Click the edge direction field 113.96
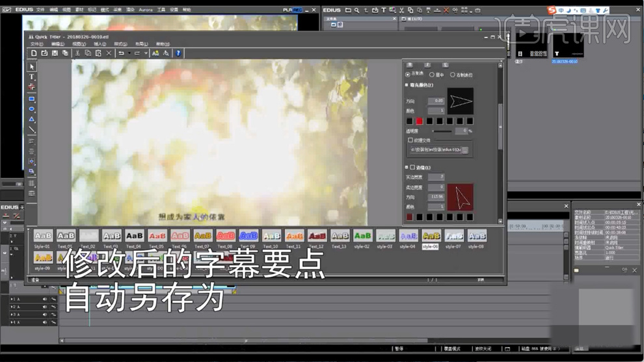The width and height of the screenshot is (644, 362). click(436, 197)
